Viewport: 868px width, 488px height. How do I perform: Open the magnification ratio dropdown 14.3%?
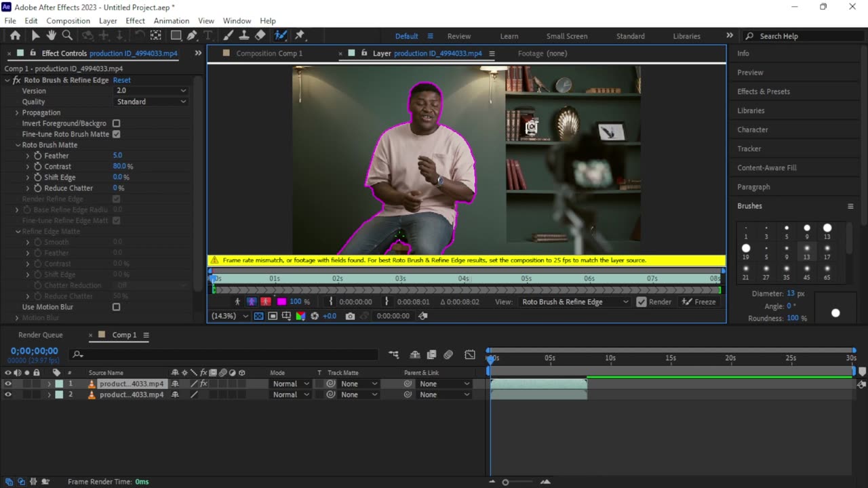pyautogui.click(x=231, y=316)
